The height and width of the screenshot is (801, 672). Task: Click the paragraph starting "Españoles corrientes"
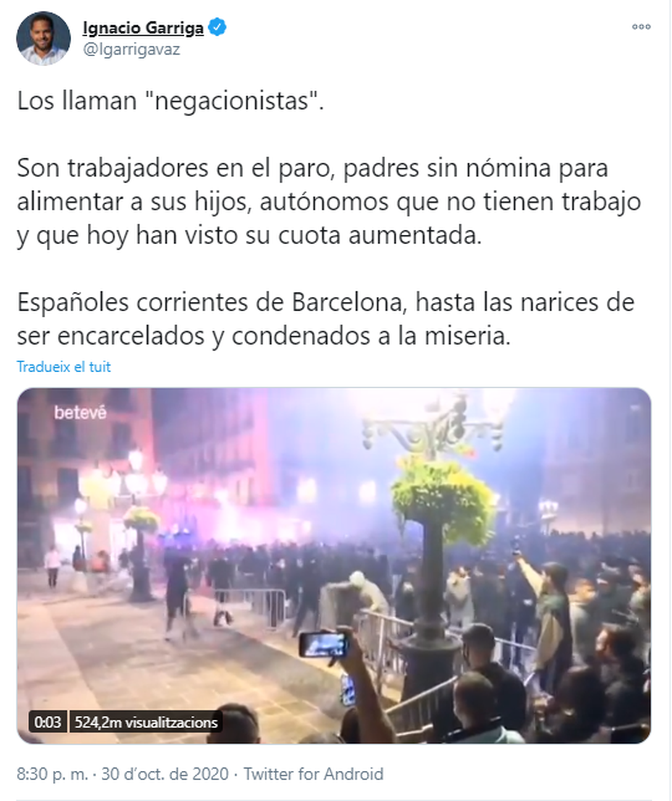[x=325, y=319]
